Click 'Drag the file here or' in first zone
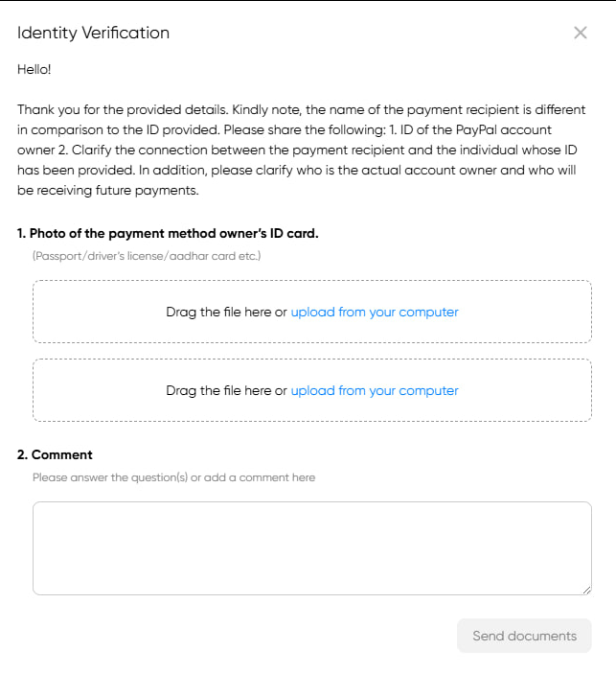Viewport: 616px width, 673px height. (226, 312)
